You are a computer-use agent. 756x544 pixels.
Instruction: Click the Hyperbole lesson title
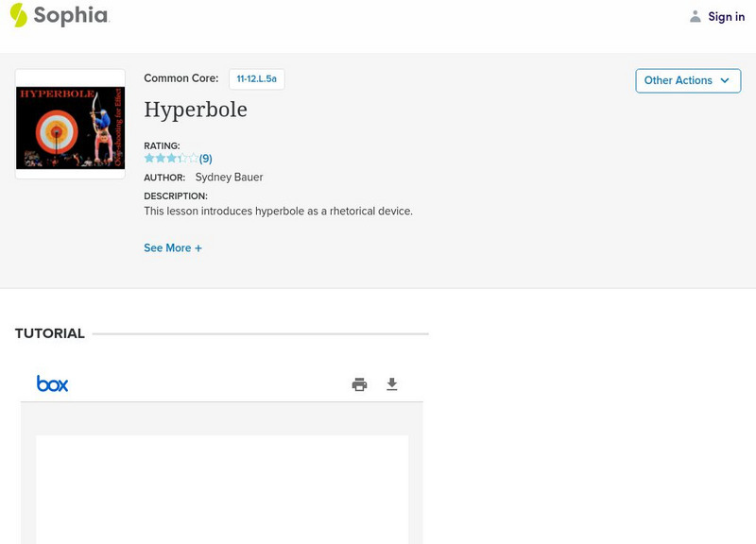195,110
